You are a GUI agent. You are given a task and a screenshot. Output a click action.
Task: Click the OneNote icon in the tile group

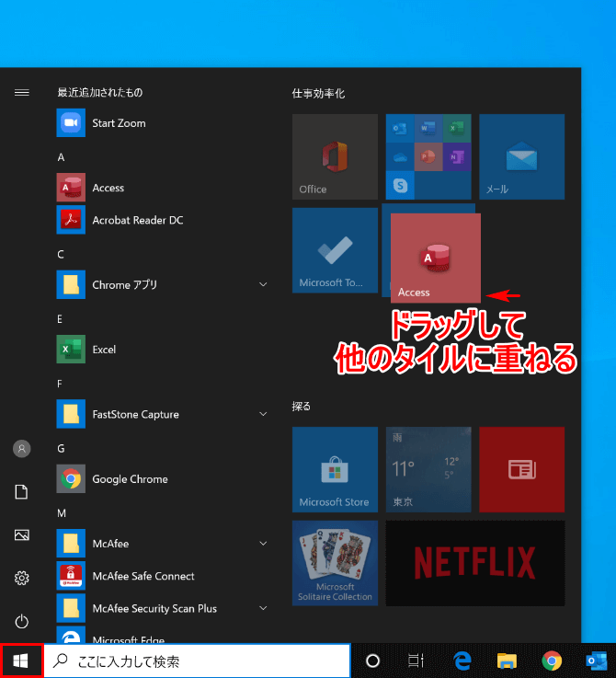click(x=457, y=157)
